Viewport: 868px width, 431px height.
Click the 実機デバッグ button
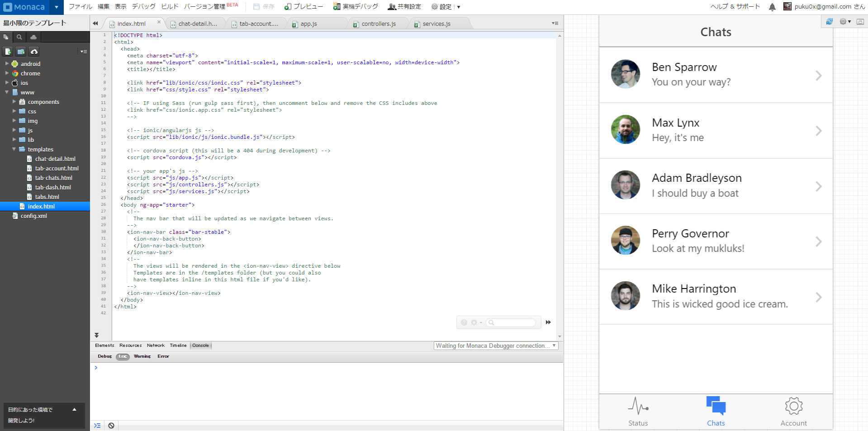pyautogui.click(x=356, y=7)
